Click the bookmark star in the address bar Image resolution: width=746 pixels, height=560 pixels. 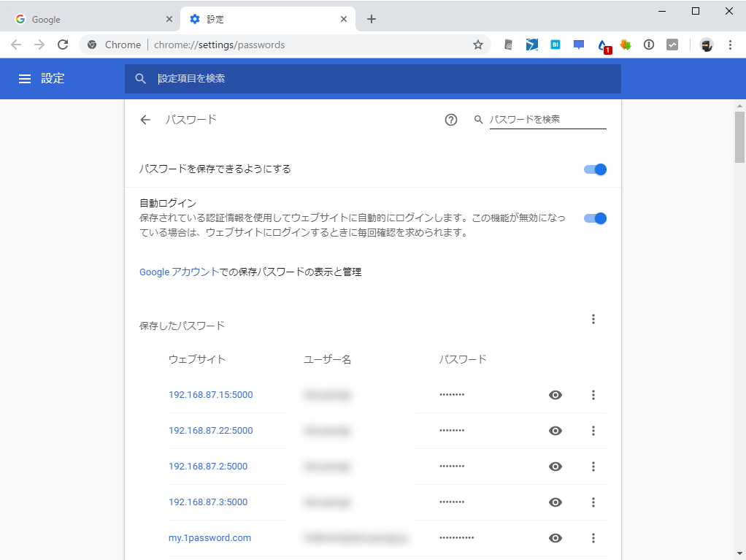point(478,45)
